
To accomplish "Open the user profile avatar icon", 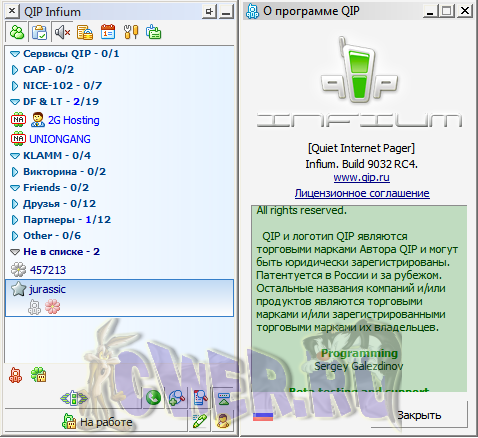I will tap(223, 421).
